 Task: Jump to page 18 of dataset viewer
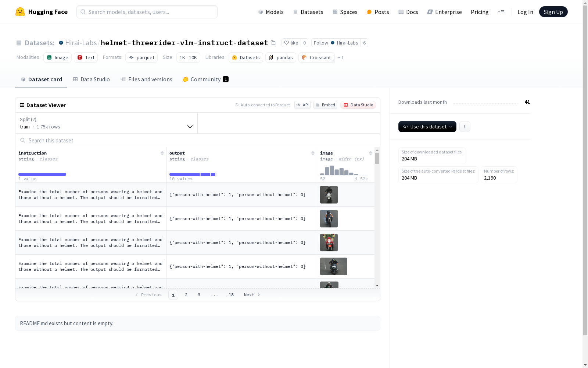(x=231, y=295)
